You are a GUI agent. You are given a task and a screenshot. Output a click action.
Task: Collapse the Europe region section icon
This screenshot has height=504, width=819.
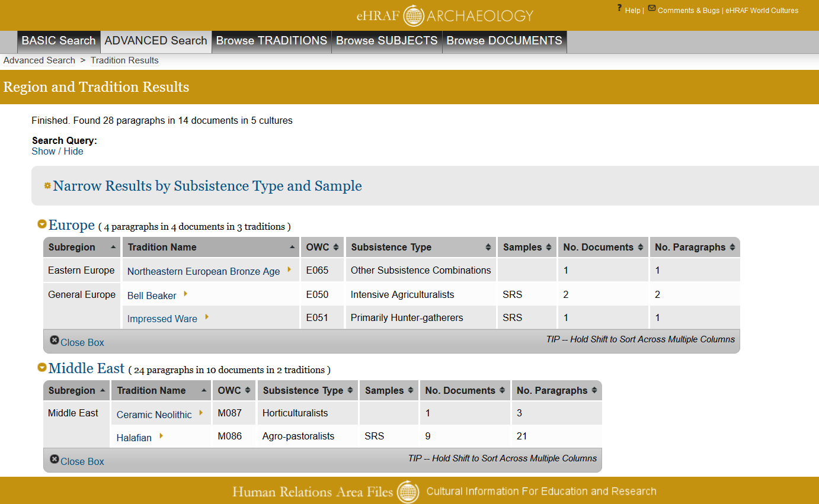click(x=42, y=224)
